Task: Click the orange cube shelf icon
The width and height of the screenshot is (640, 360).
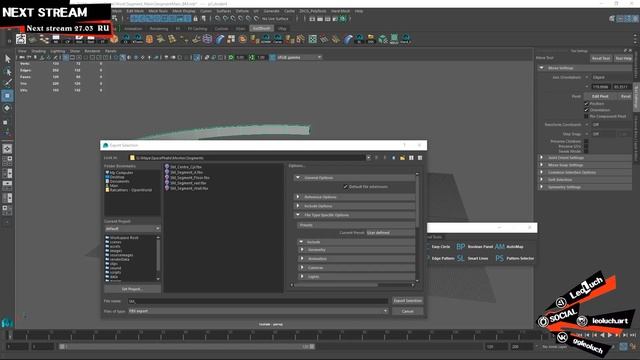Action: tap(149, 39)
